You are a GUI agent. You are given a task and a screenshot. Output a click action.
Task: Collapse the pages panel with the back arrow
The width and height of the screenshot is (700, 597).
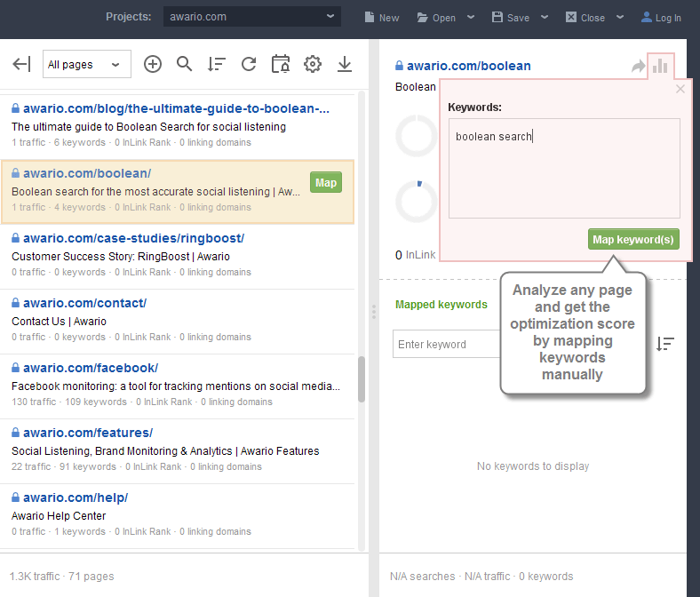21,64
